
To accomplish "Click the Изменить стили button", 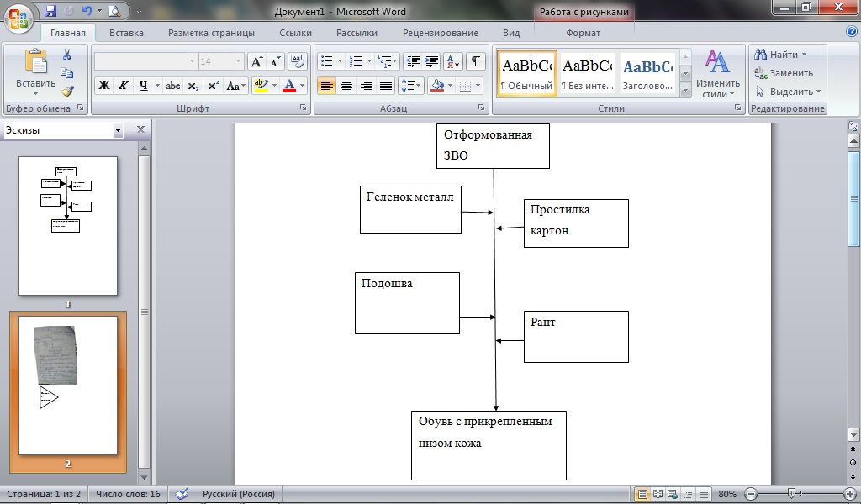I will (x=718, y=75).
